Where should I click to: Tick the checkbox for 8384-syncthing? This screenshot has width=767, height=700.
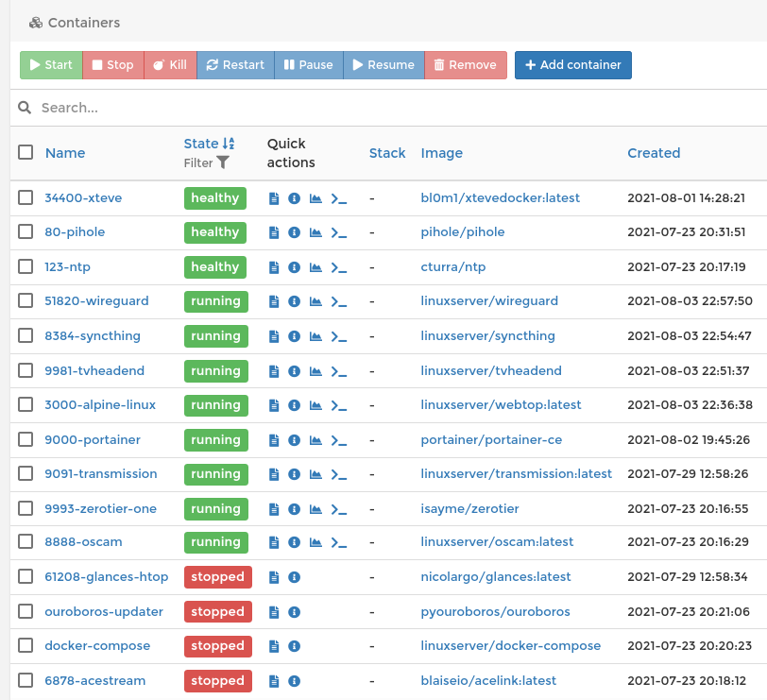click(26, 335)
